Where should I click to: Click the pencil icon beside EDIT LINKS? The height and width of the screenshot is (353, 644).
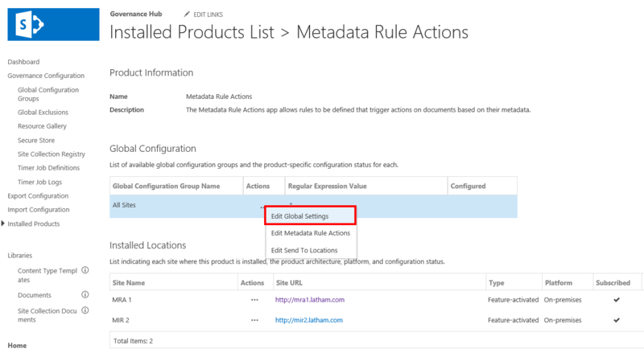point(188,14)
